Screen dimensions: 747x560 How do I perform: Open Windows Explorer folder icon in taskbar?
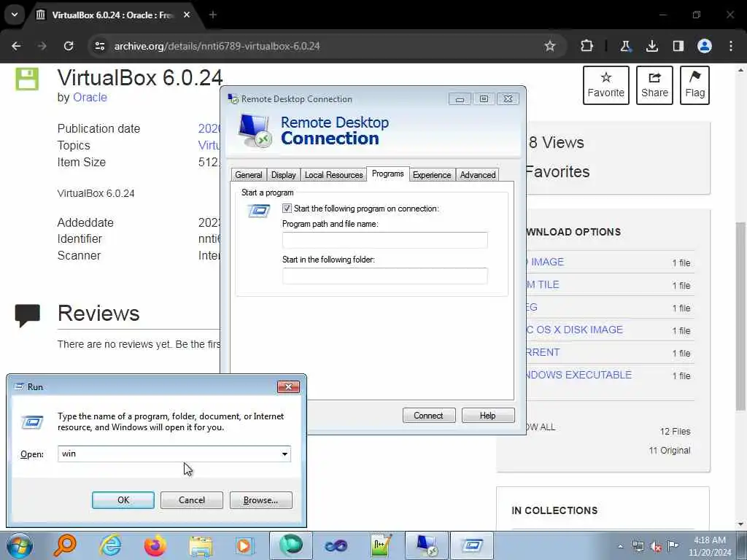click(201, 545)
